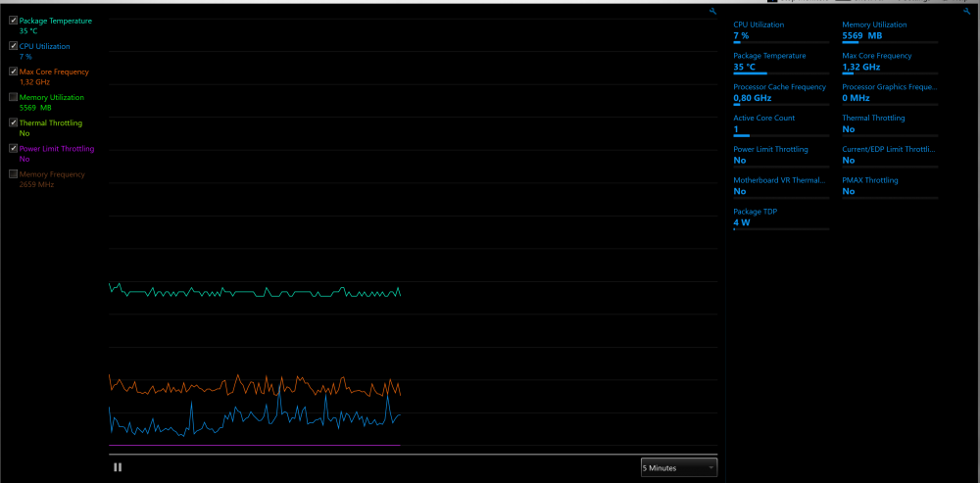
Task: Open graph settings wrench icon above the chart
Action: pos(713,11)
